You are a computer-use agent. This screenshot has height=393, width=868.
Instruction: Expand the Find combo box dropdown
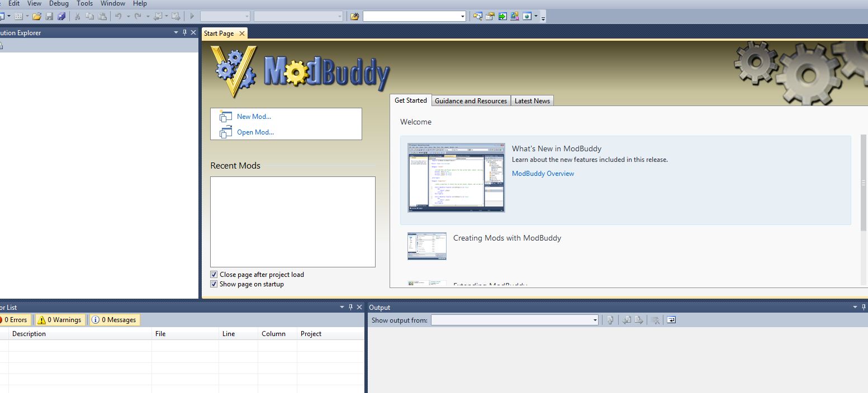(462, 17)
